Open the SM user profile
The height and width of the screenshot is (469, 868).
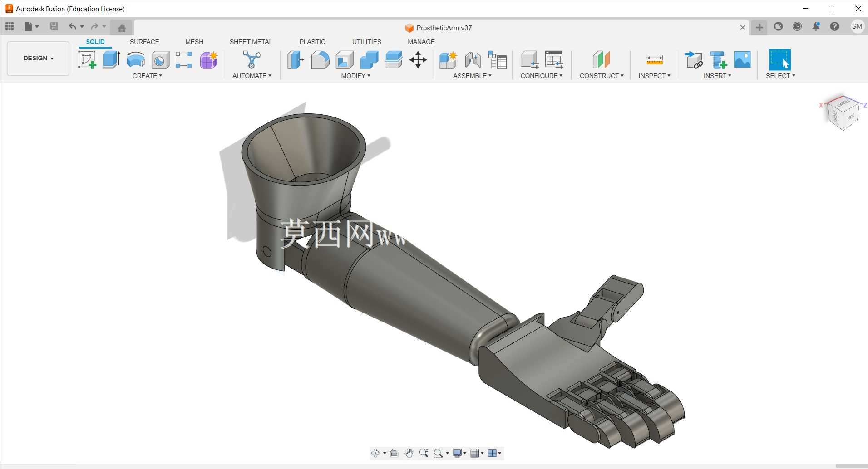(857, 26)
